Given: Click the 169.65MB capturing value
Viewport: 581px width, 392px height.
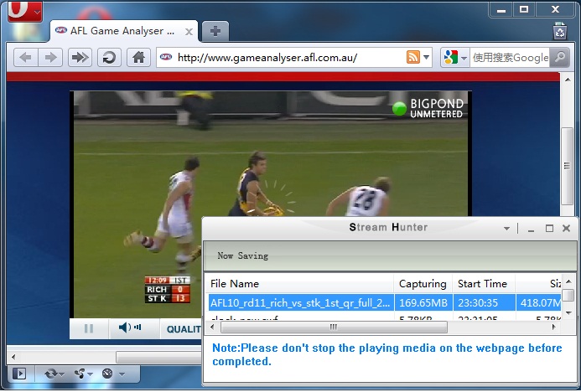Looking at the screenshot, I should (x=423, y=302).
